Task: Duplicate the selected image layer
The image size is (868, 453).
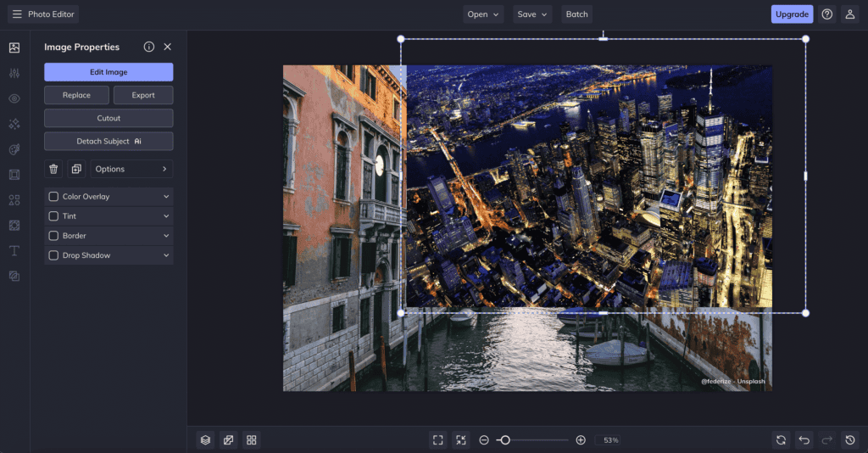Action: coord(76,169)
